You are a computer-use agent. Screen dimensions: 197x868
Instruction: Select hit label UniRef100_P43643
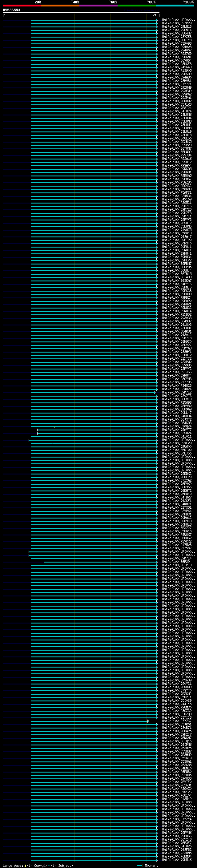(177, 67)
